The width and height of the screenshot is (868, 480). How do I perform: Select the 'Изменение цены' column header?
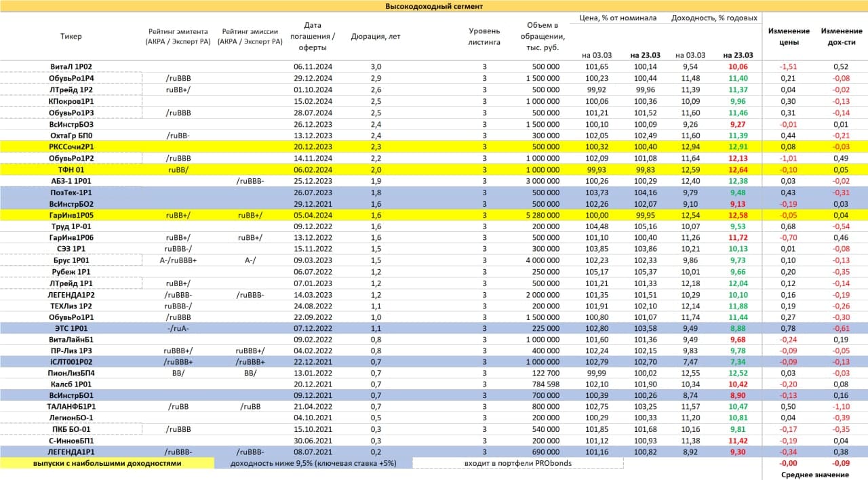click(x=789, y=37)
